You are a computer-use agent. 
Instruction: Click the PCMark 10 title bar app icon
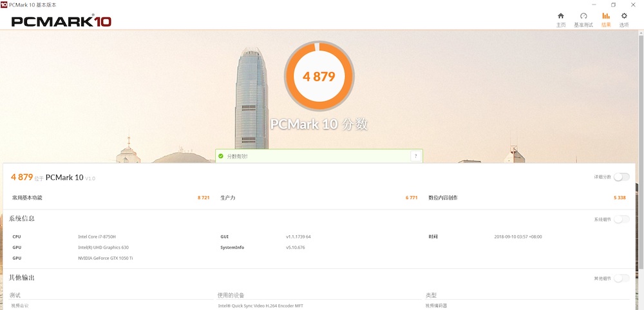point(4,5)
